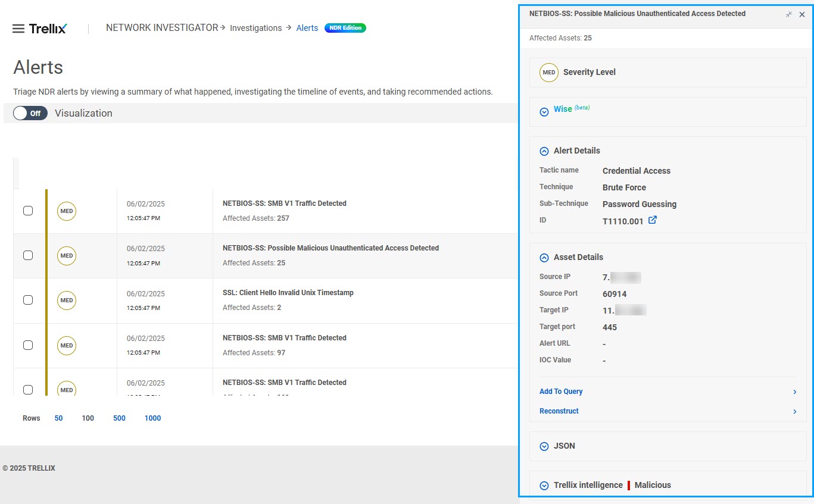Collapse the Asset Details section
Screen dimensions: 814x504
[544, 258]
